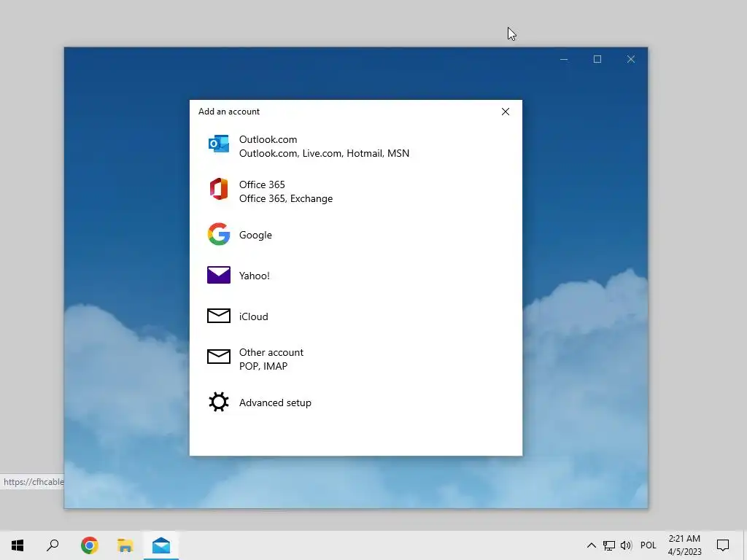
Task: Click the Google G logo icon
Action: coord(219,234)
